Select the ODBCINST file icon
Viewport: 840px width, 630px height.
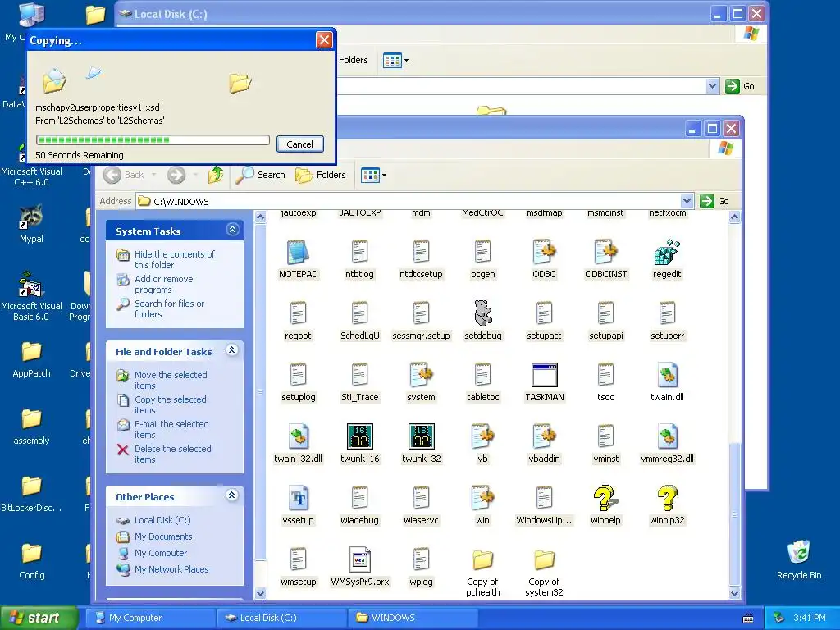click(606, 252)
